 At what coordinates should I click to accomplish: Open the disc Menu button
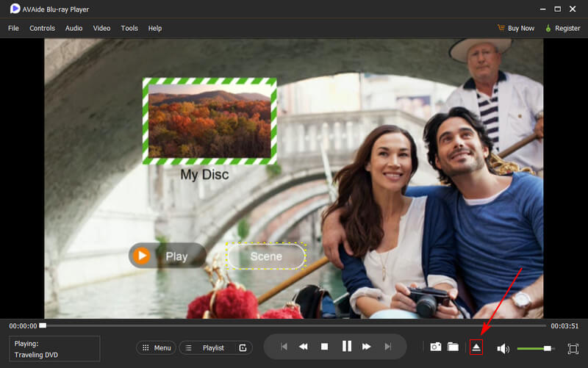pos(156,347)
